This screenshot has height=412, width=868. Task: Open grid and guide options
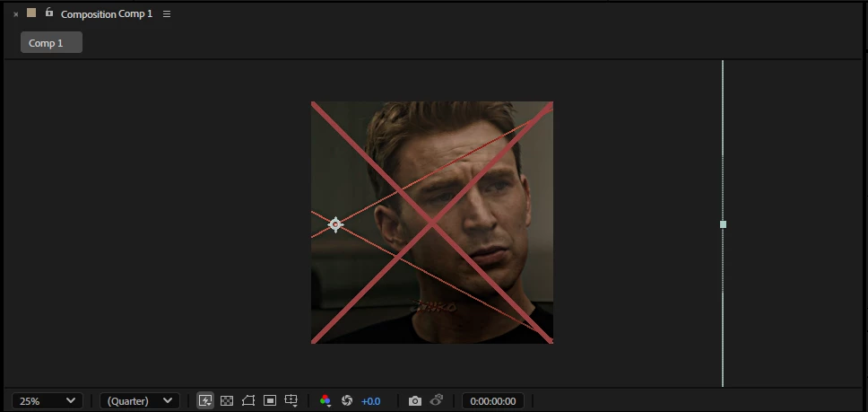(291, 401)
